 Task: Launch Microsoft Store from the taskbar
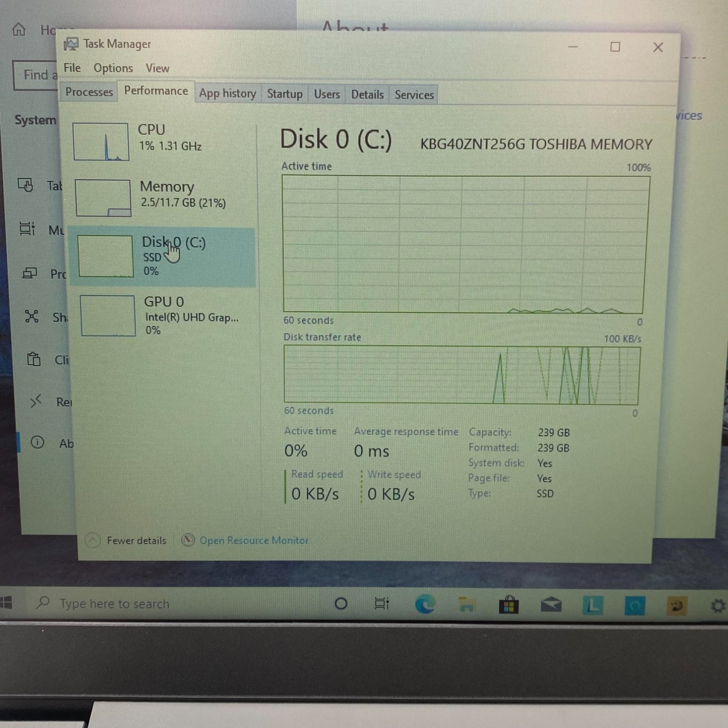pos(509,605)
